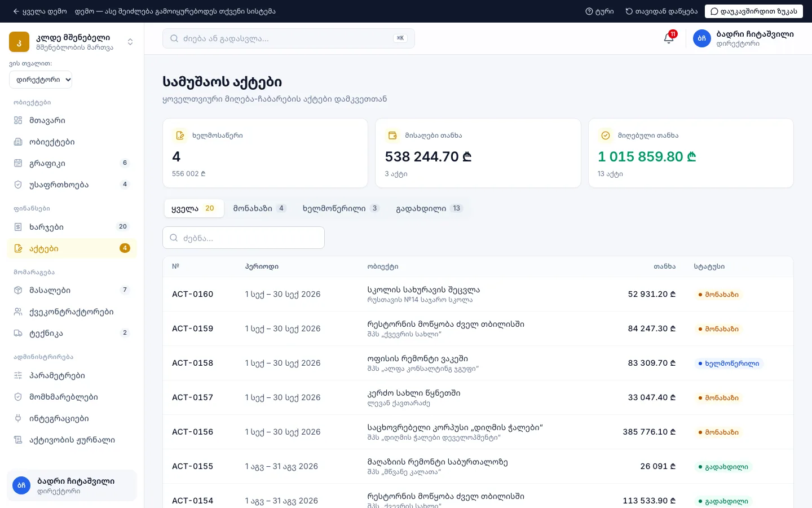Screen dimensions: 812x508
Task: Expand the კლდე მშენებელი workspace switcher chevron
Action: pos(130,42)
